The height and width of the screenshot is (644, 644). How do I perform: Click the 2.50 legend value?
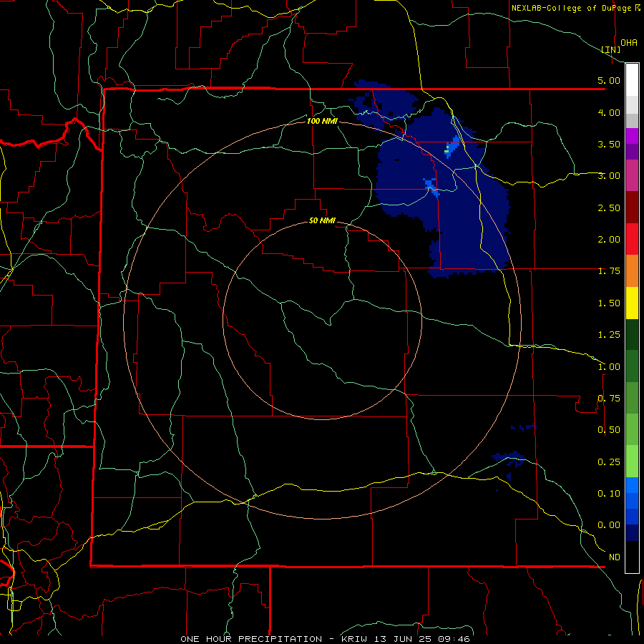coord(609,208)
